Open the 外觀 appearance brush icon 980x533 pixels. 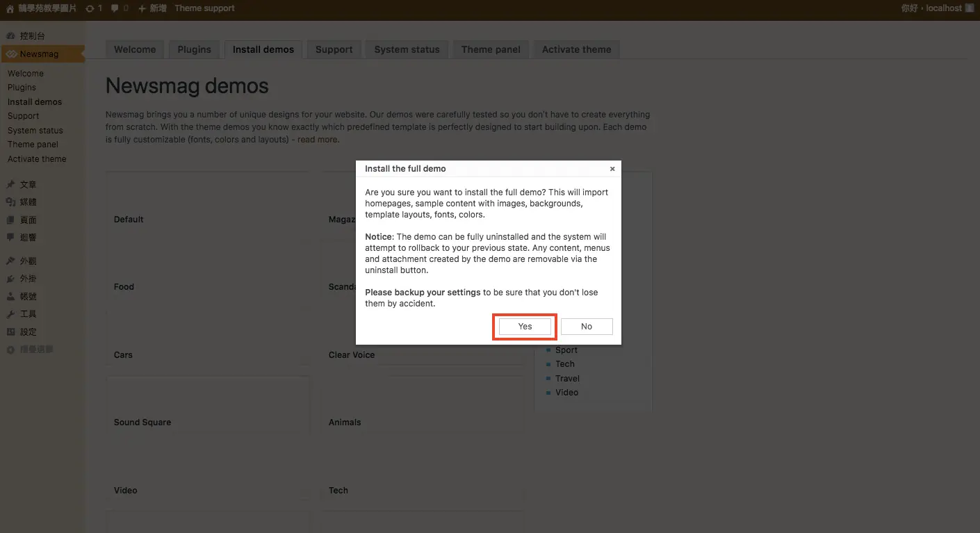pos(10,261)
